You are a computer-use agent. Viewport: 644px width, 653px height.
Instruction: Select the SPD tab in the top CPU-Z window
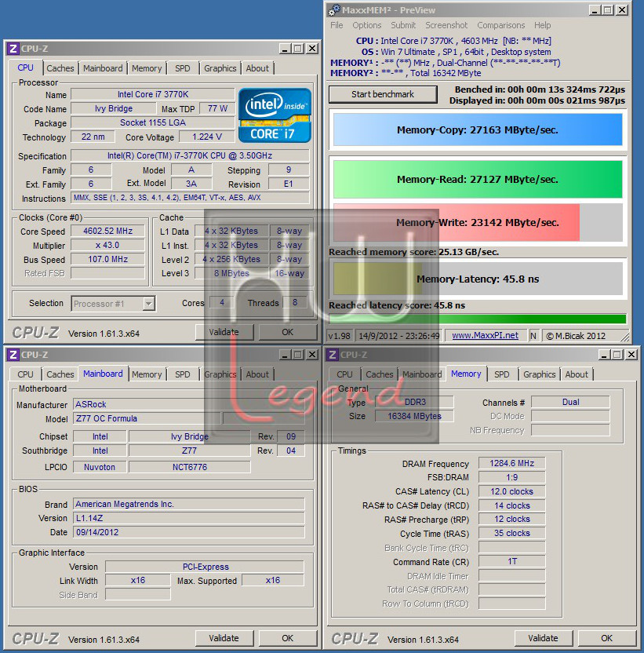click(x=182, y=68)
